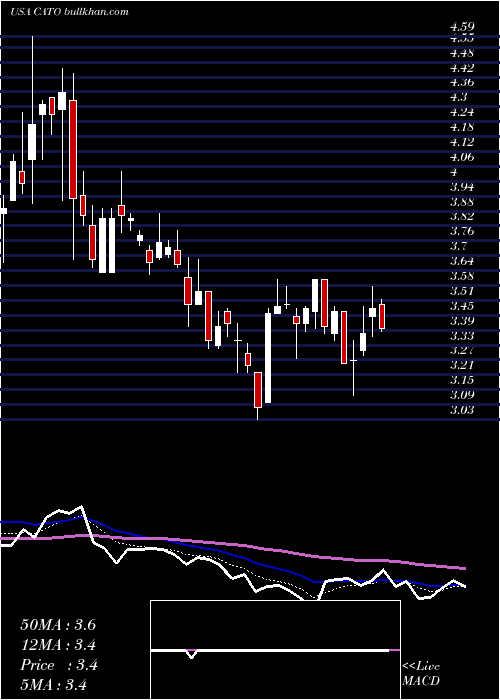Click the 3.58 price axis label
This screenshot has width=500, height=700.
[462, 276]
